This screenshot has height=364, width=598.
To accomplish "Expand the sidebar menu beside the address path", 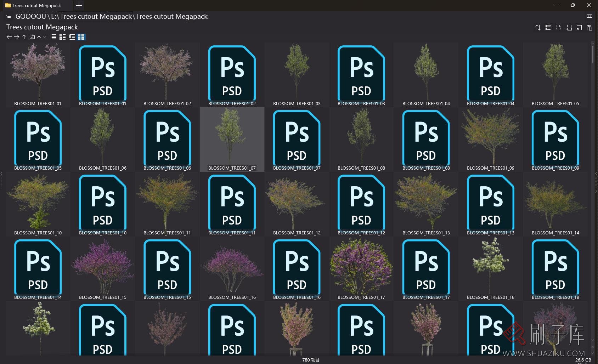I will [9, 16].
